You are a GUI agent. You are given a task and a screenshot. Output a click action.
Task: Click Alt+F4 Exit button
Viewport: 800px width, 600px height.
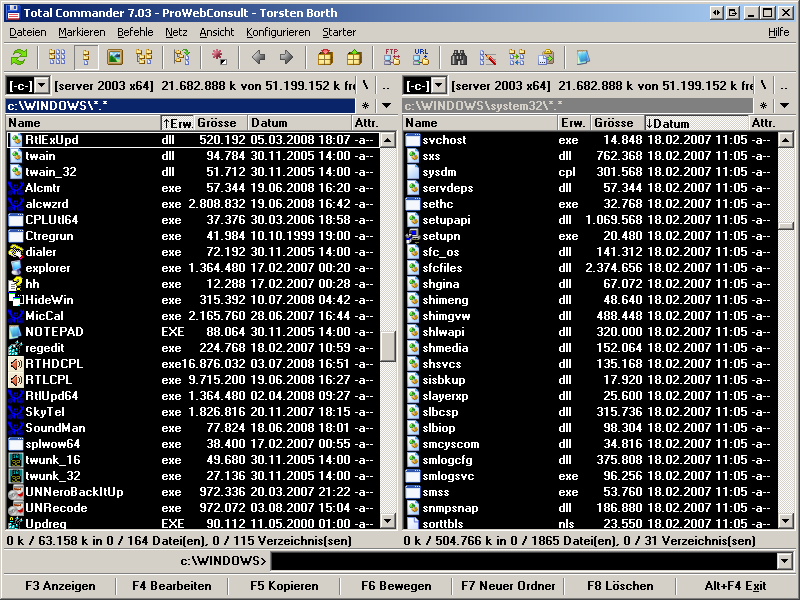(735, 586)
